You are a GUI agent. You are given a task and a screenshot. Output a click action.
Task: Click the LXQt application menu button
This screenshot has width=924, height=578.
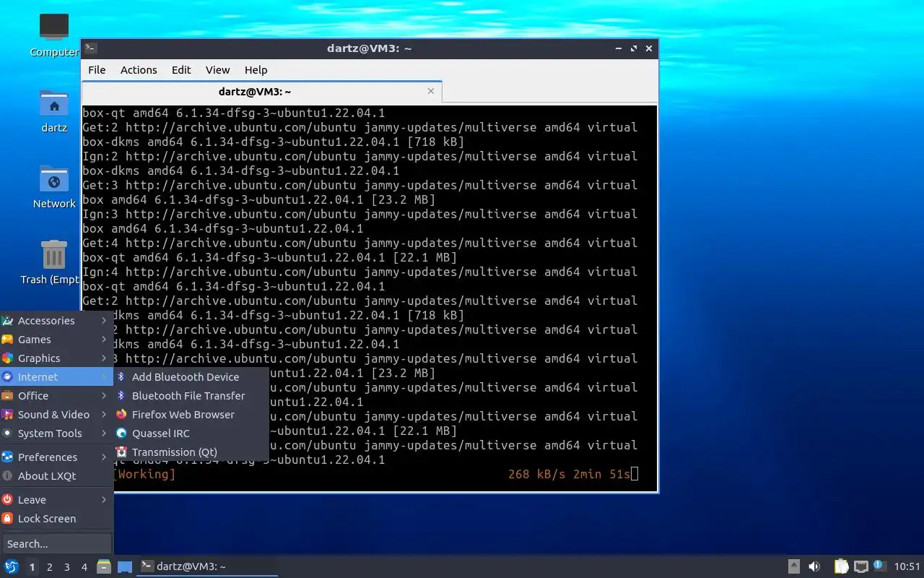pos(11,566)
